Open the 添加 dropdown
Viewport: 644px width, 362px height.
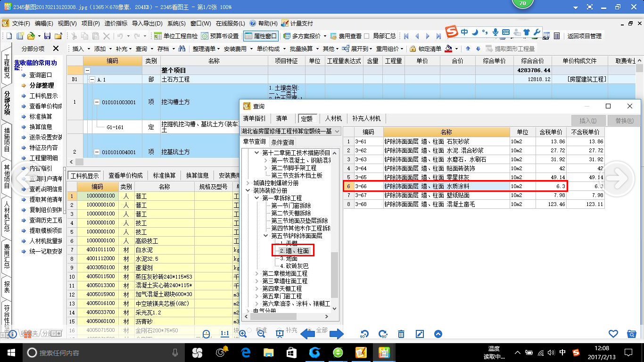(x=103, y=49)
